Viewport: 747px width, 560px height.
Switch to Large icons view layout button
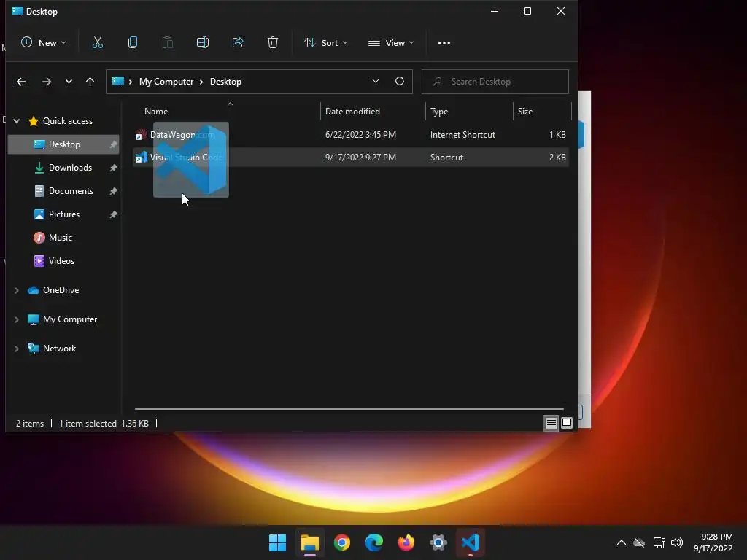pyautogui.click(x=566, y=423)
